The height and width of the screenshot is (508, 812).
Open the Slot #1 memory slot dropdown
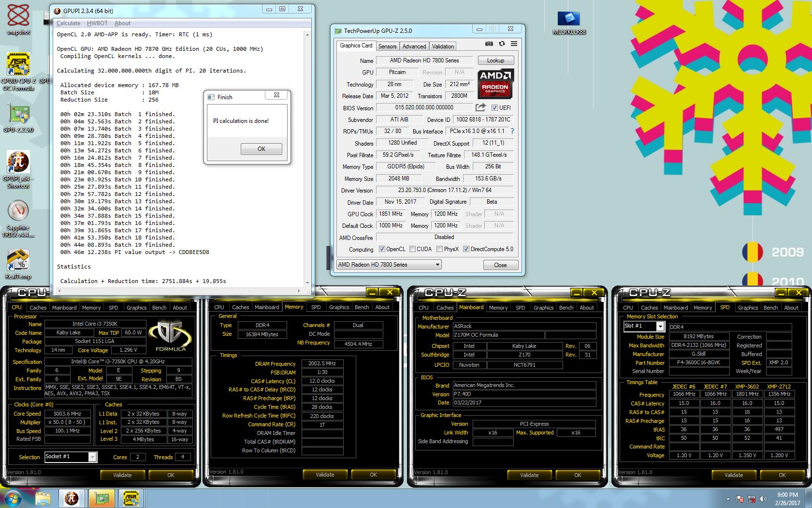click(x=643, y=327)
